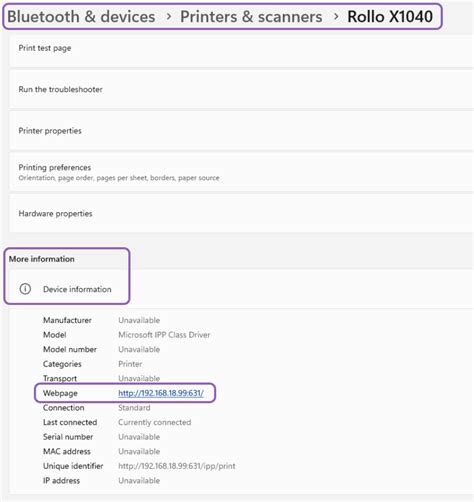Select the IP address label
This screenshot has width=474, height=502.
(61, 481)
